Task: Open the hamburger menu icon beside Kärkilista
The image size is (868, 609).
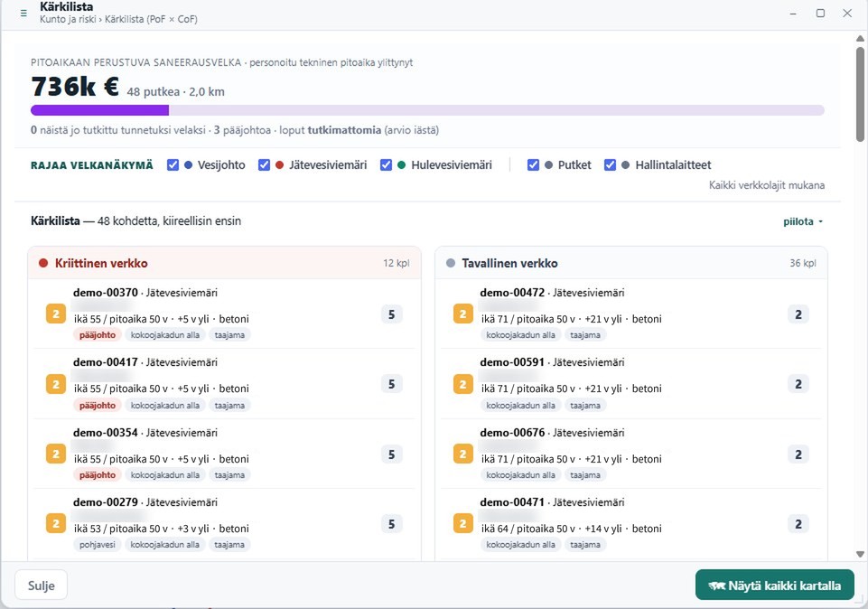Action: [x=23, y=13]
